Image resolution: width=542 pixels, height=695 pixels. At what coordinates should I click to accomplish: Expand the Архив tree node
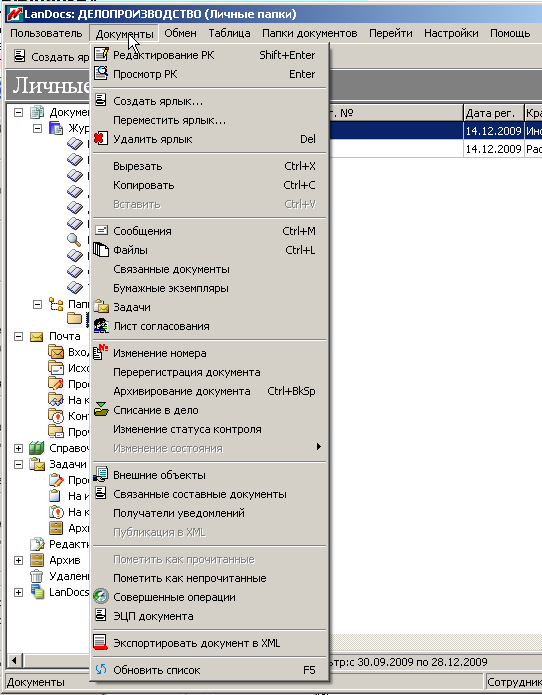18,560
